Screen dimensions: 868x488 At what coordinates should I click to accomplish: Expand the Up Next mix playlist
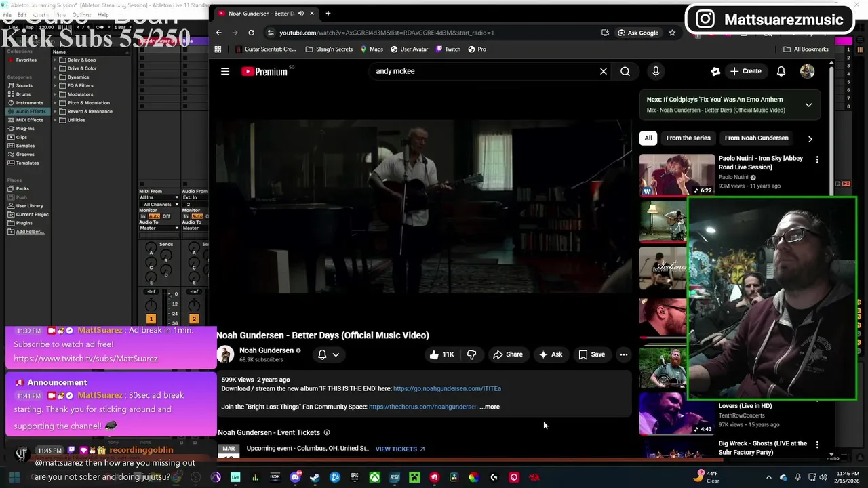coord(808,105)
